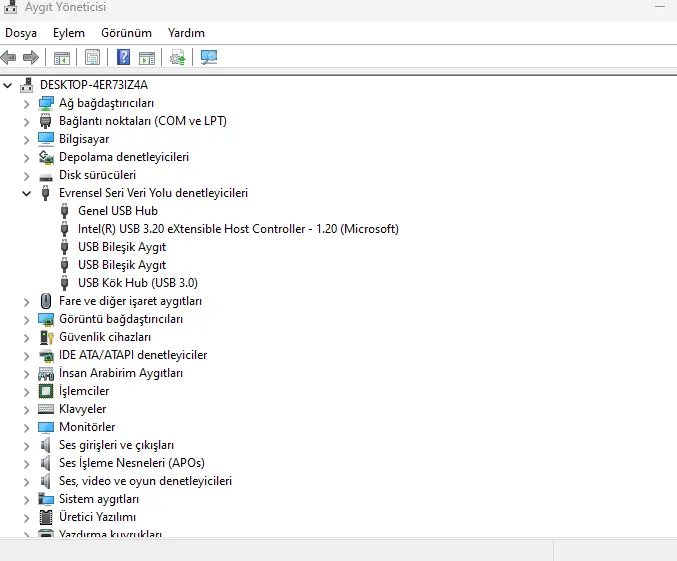Click the Ağ bağdaştırıcıları network icon

point(46,103)
